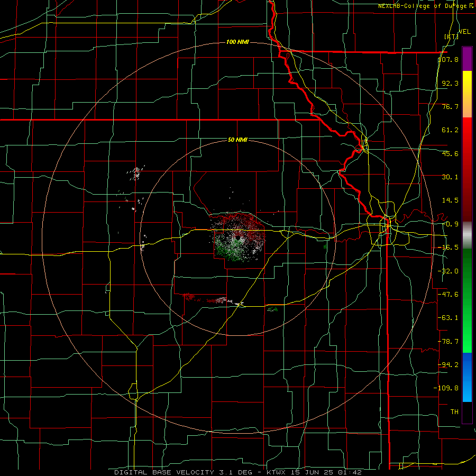Click the 14.5 velocity scale value
Screen dimensions: 476x476
(x=450, y=200)
